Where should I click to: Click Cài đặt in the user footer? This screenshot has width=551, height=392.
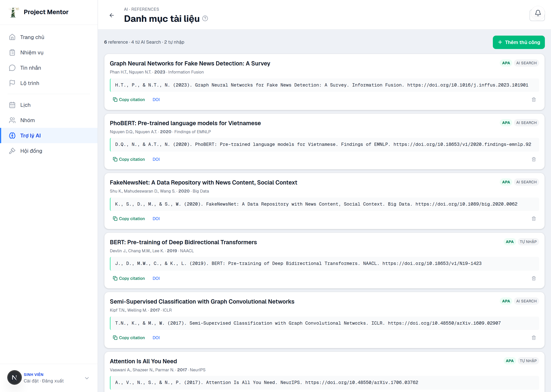31,381
